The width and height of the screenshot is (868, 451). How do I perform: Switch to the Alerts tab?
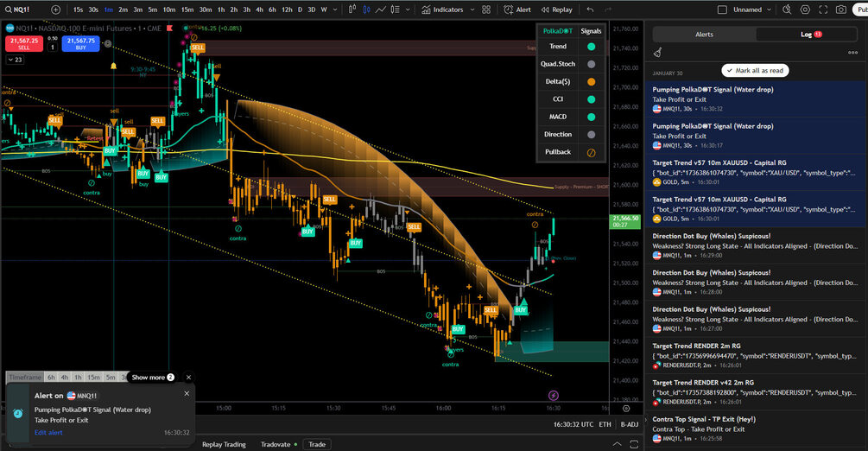704,35
